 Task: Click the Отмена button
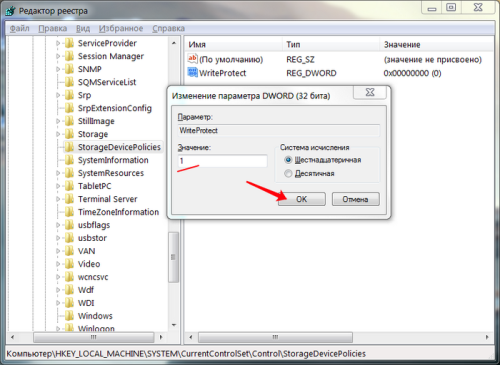pyautogui.click(x=355, y=199)
